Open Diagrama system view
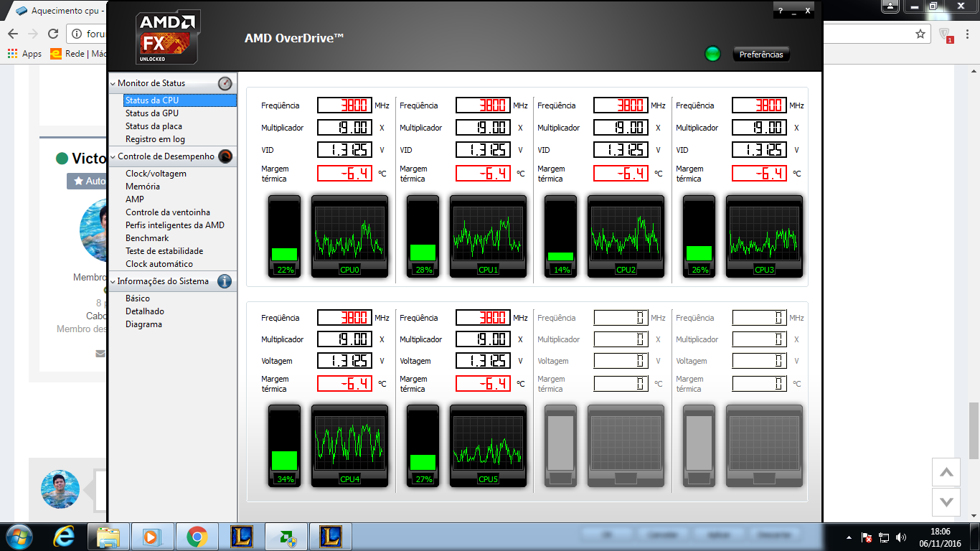The width and height of the screenshot is (980, 551). point(143,324)
